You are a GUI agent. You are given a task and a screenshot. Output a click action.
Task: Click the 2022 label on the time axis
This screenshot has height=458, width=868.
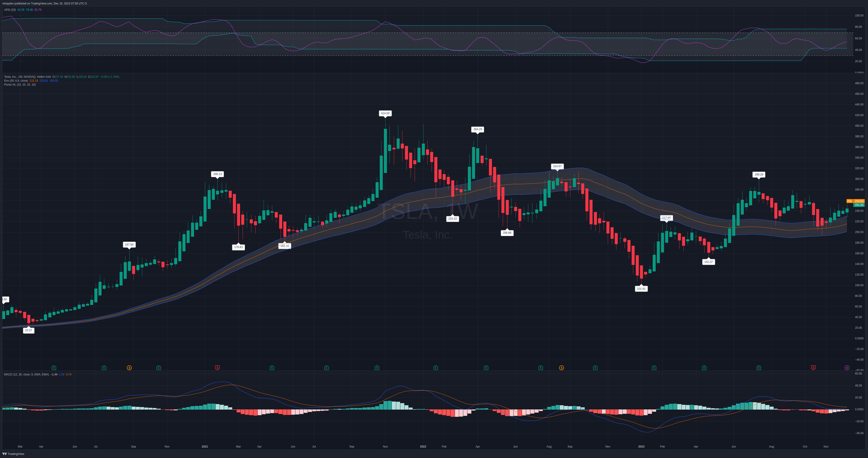[x=423, y=446]
